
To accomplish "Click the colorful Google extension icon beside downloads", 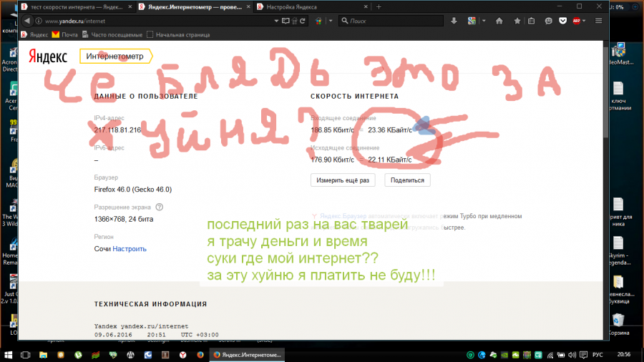I will (472, 21).
